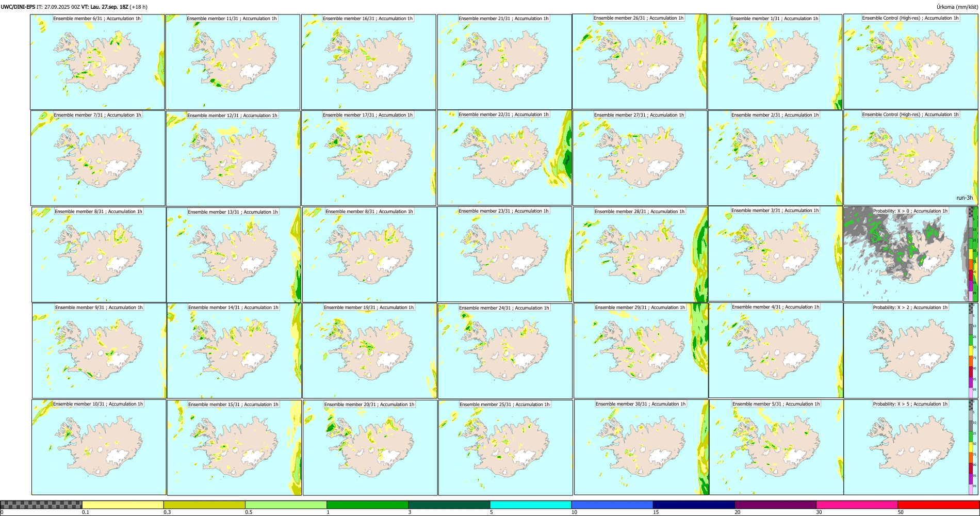Open the Ensemble member 10/31 precipitation map
980x516 pixels.
pos(99,447)
